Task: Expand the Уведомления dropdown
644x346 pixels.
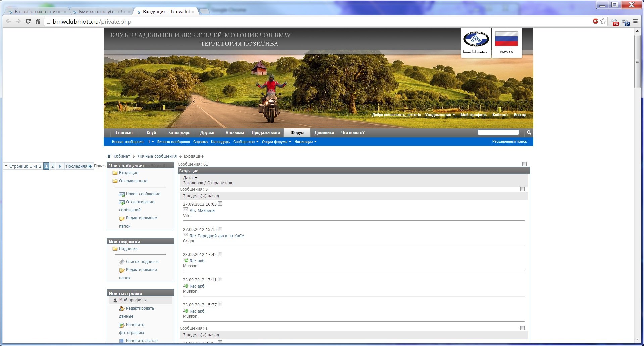Action: 440,115
